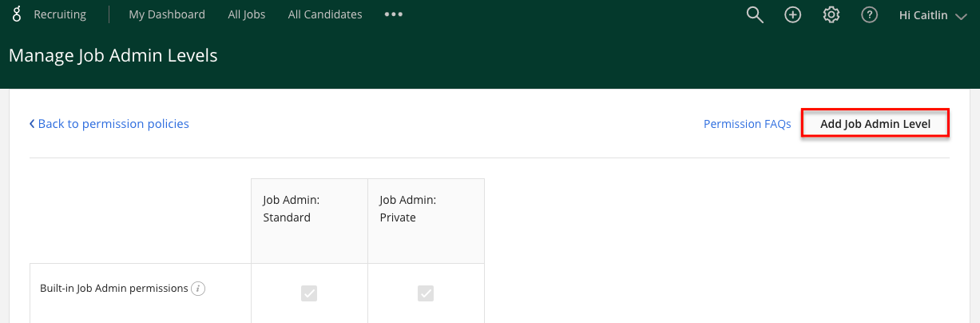Open the three-dot more menu

point(393,14)
